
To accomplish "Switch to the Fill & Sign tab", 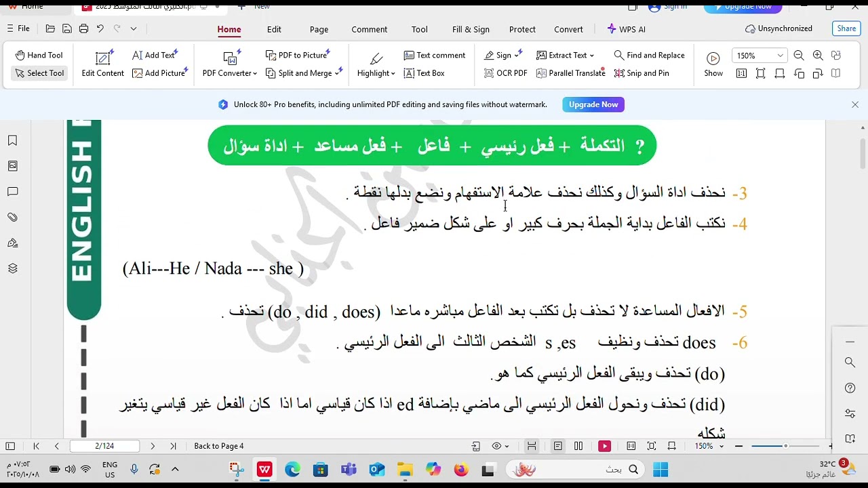I will (471, 29).
